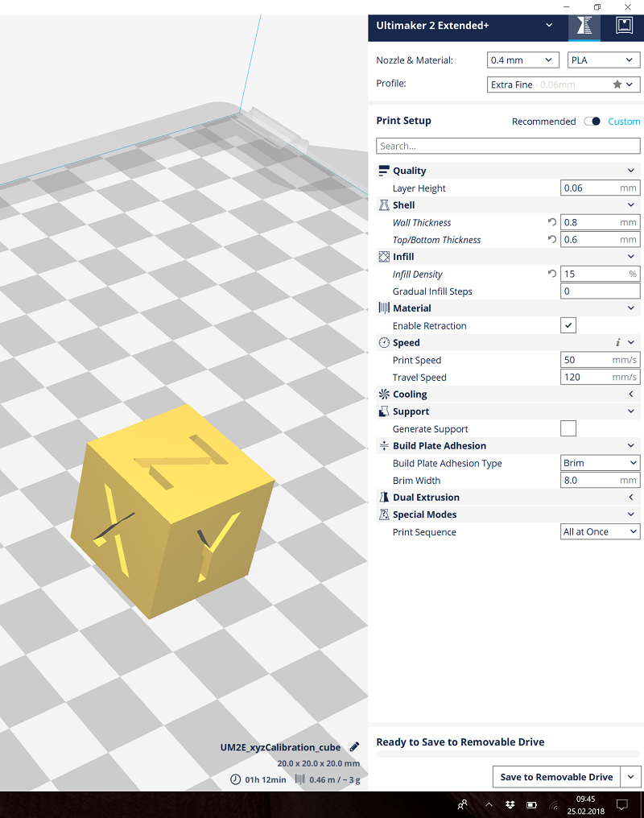
Task: Click the UM2E_xyzCalibration_cube job name
Action: (x=281, y=747)
